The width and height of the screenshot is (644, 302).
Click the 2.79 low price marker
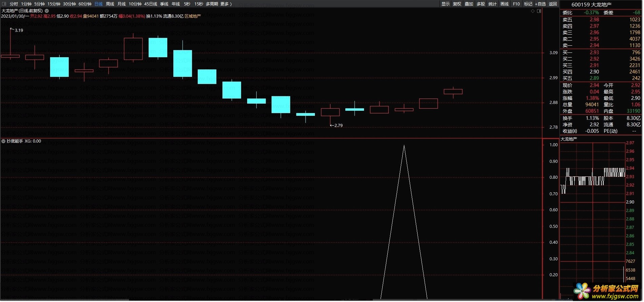[339, 126]
